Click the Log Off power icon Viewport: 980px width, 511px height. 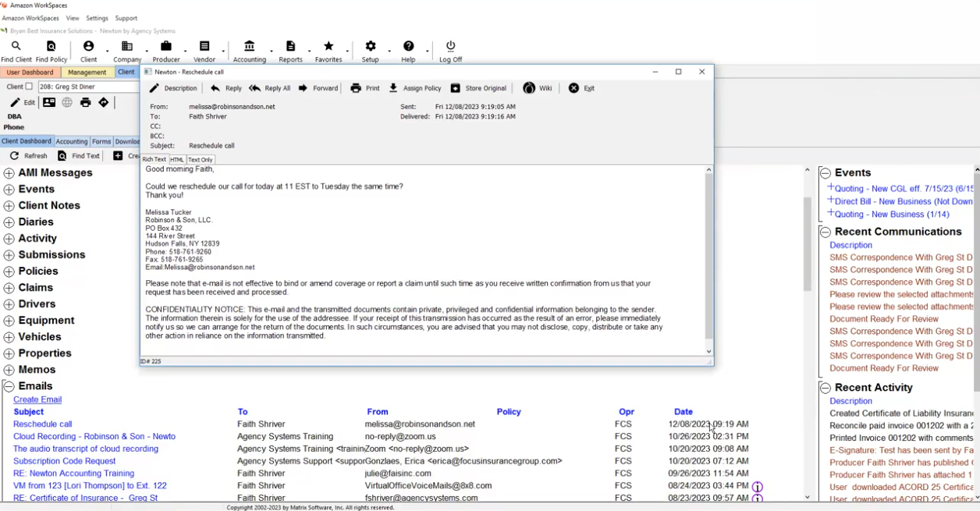click(450, 47)
